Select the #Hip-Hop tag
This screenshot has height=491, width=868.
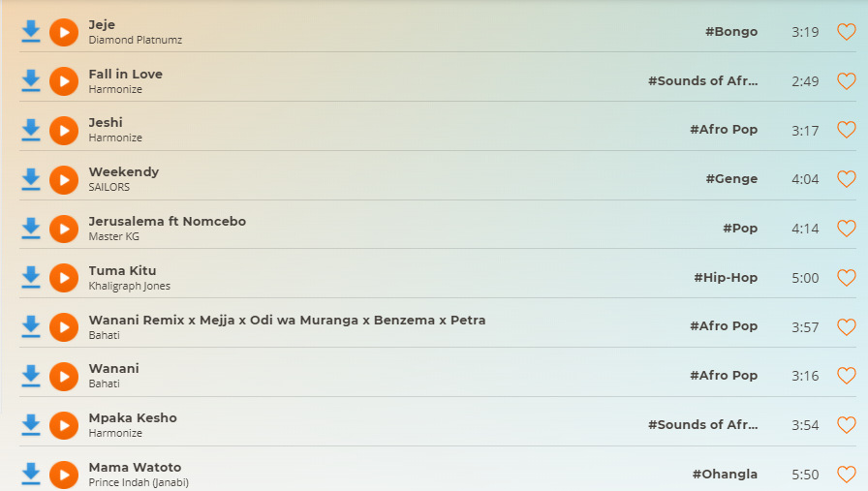tap(726, 277)
